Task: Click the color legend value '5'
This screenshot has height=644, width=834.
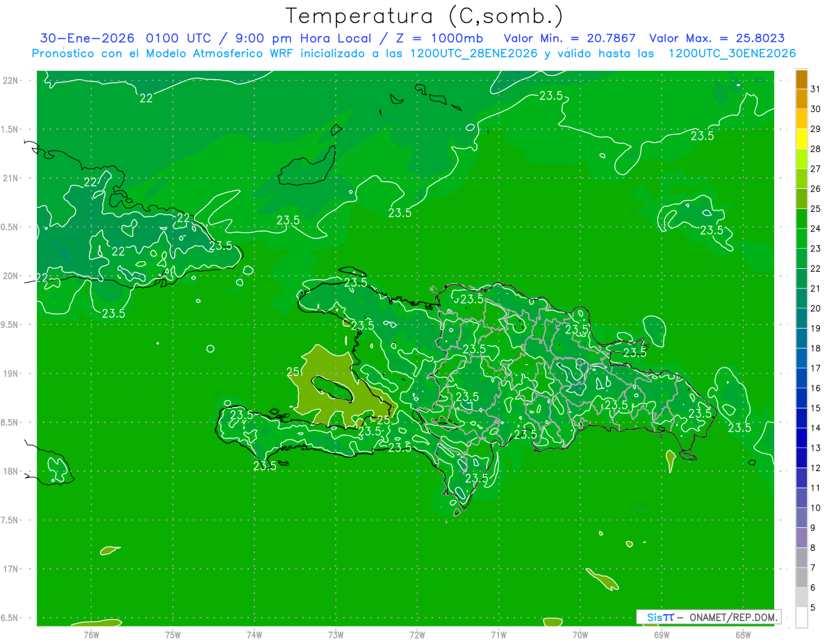Action: pos(812,608)
